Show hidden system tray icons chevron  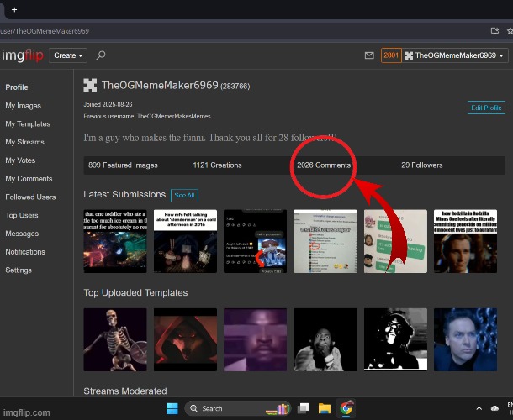tap(479, 408)
